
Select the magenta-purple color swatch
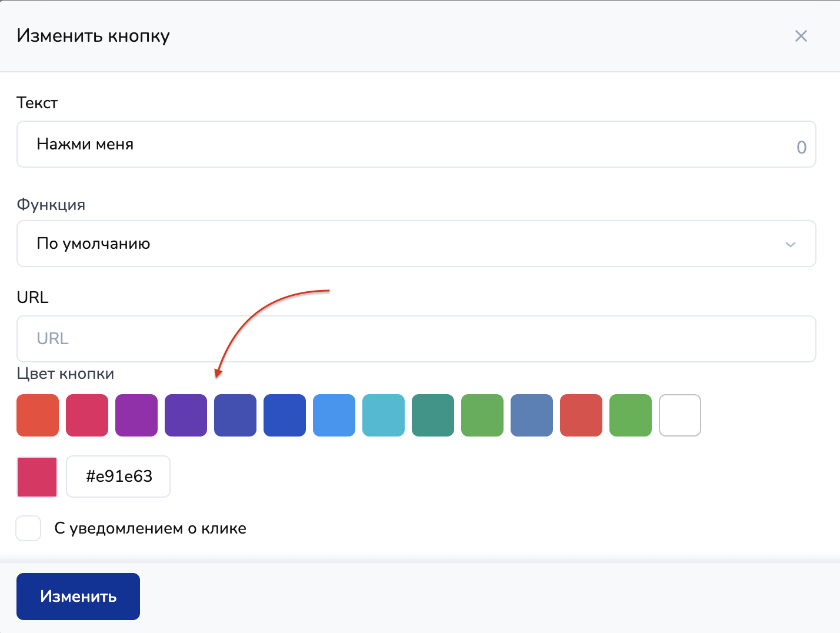point(136,415)
